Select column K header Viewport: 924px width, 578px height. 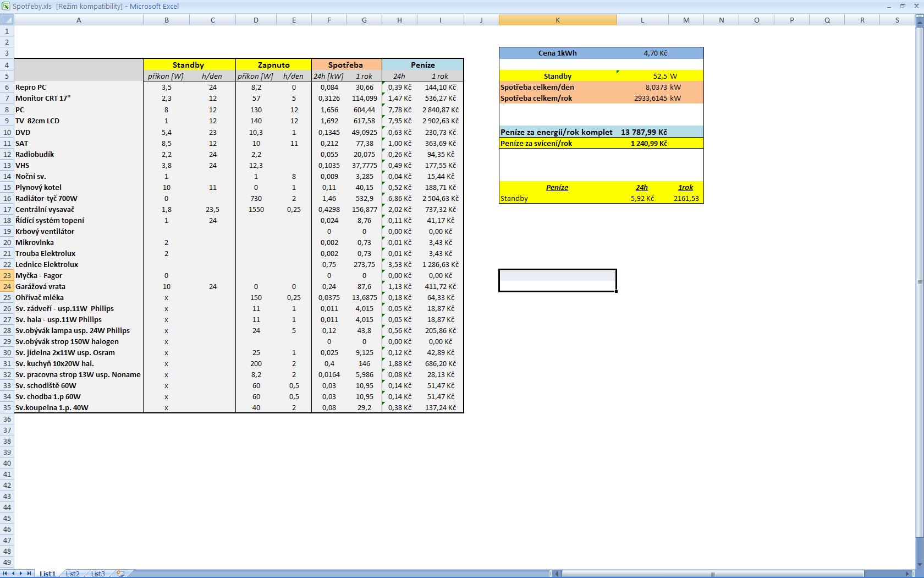coord(557,20)
